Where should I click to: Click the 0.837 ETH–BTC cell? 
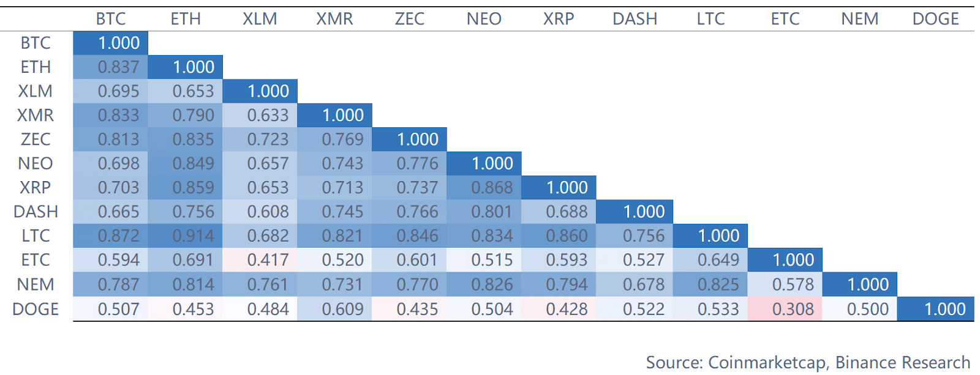pyautogui.click(x=118, y=67)
